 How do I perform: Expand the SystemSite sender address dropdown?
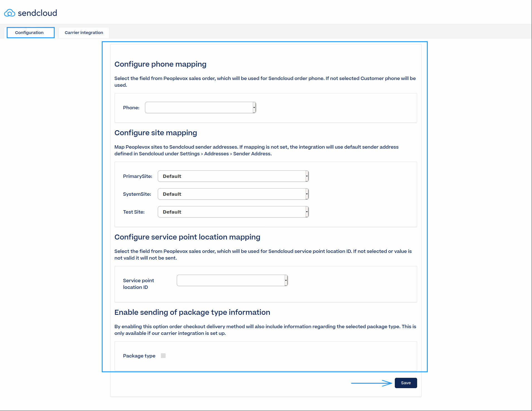pyautogui.click(x=233, y=194)
